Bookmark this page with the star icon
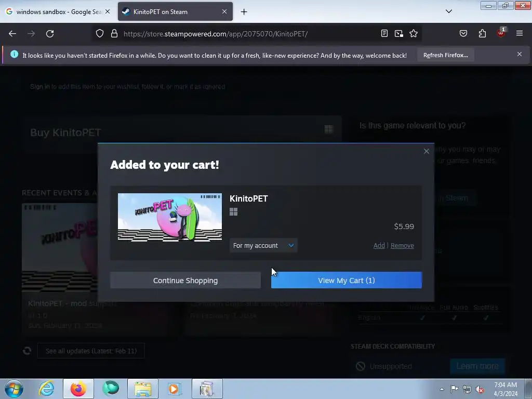The width and height of the screenshot is (532, 399). (x=413, y=34)
